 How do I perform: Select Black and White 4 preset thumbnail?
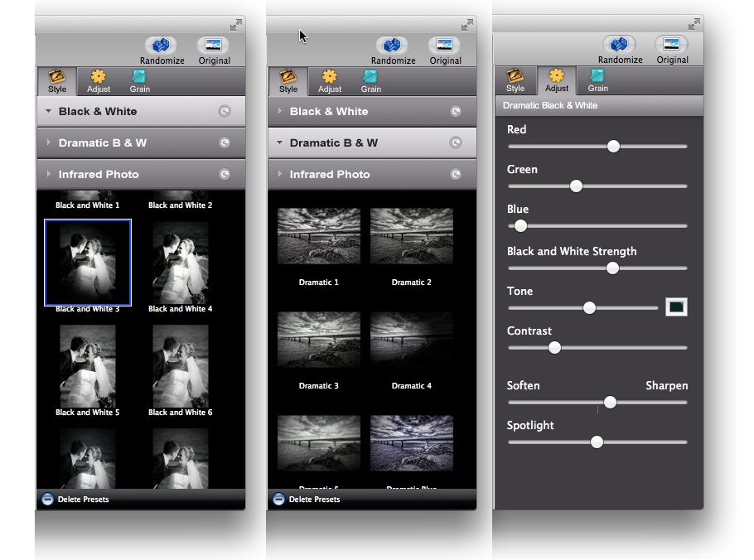point(181,263)
